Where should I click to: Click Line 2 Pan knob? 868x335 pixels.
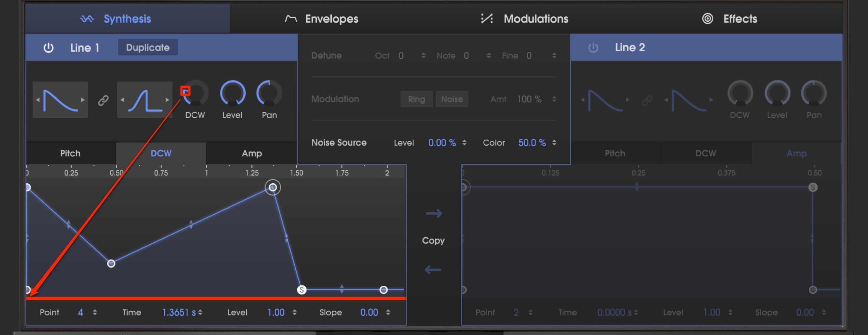click(814, 93)
